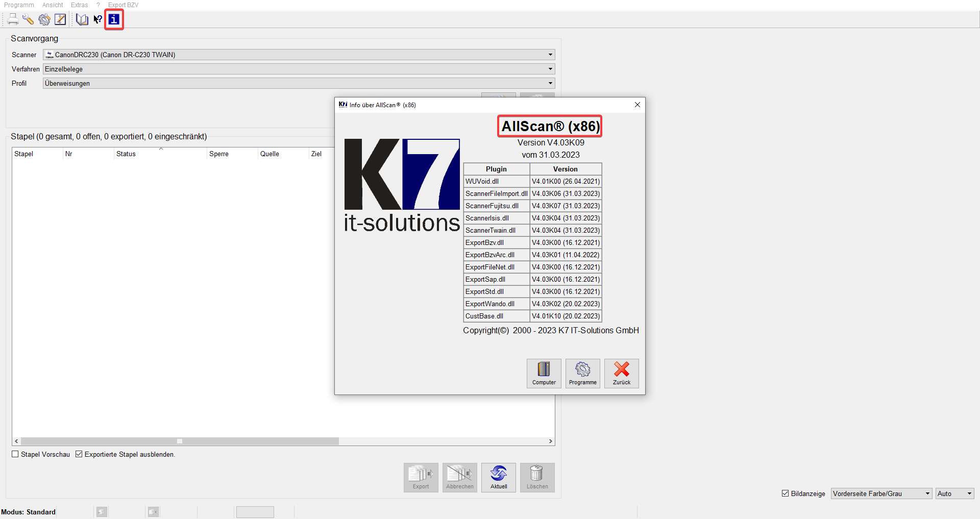Screen dimensions: 980x519
Task: Open the Auto dropdown
Action: coord(954,493)
